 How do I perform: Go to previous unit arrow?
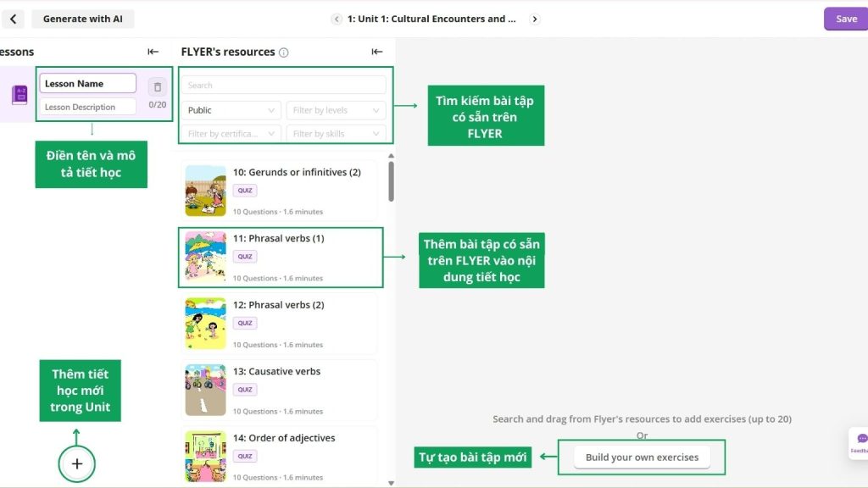coord(337,19)
